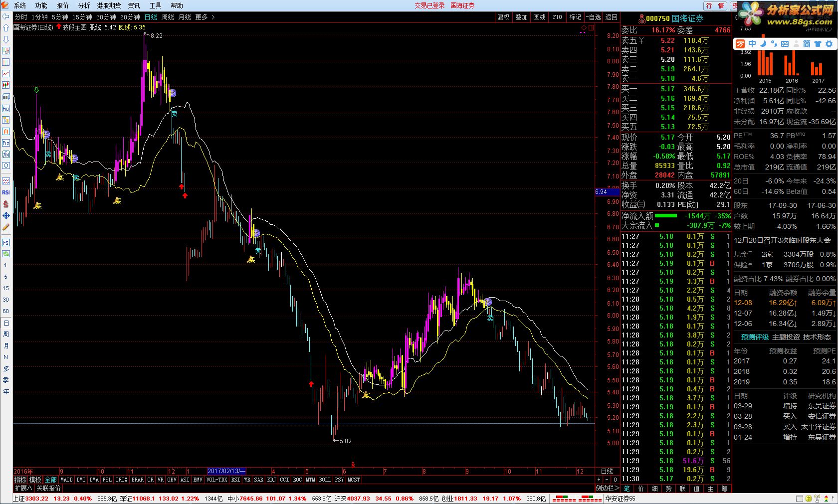This screenshot has width=838, height=504.
Task: Switch chart to 日线 daily period
Action: click(x=151, y=17)
